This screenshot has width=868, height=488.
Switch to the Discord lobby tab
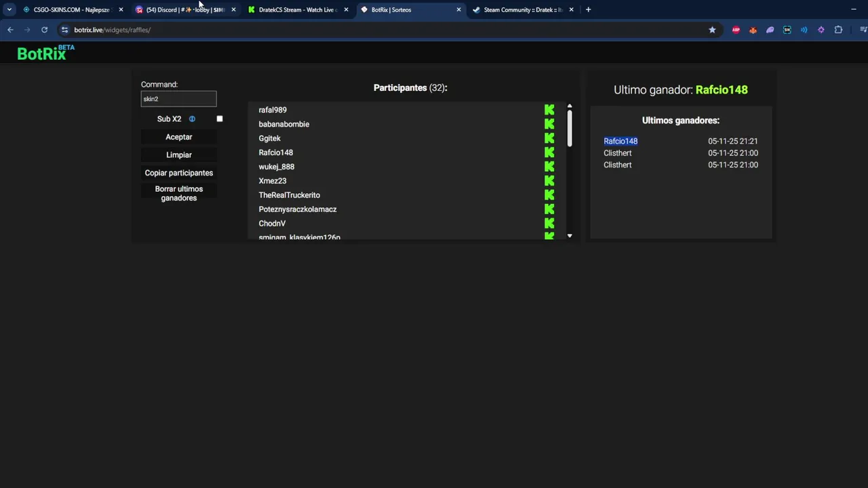[x=184, y=9]
